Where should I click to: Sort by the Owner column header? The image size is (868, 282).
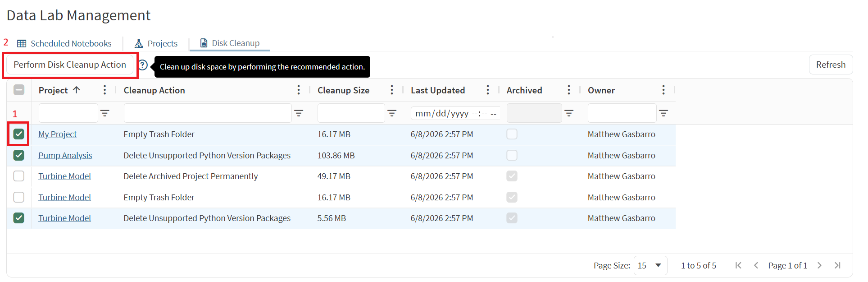[601, 90]
